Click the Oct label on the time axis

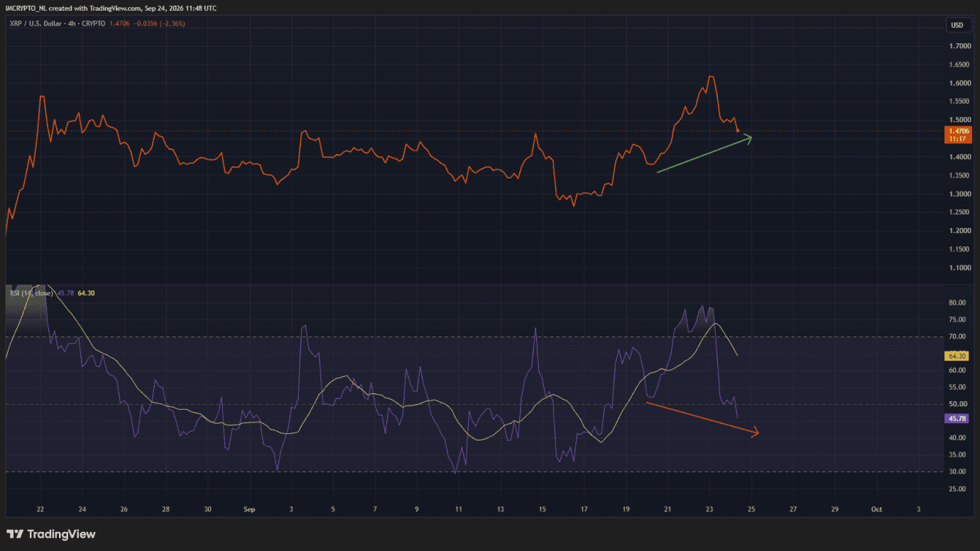click(876, 509)
